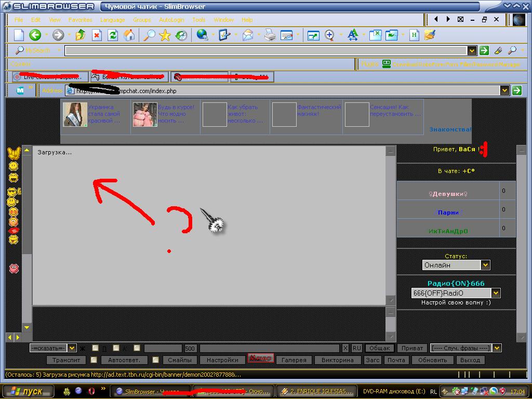Open Favorites with the star icon

[165, 35]
